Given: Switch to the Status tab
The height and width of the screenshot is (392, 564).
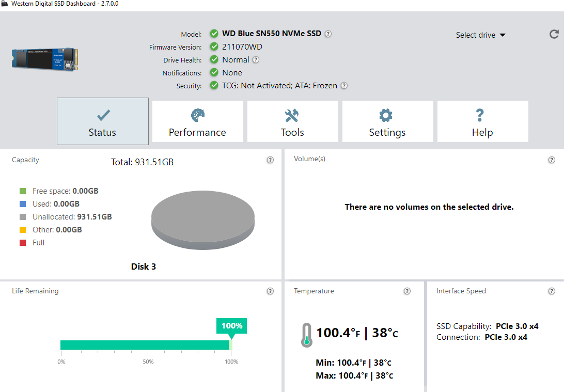Looking at the screenshot, I should point(102,121).
